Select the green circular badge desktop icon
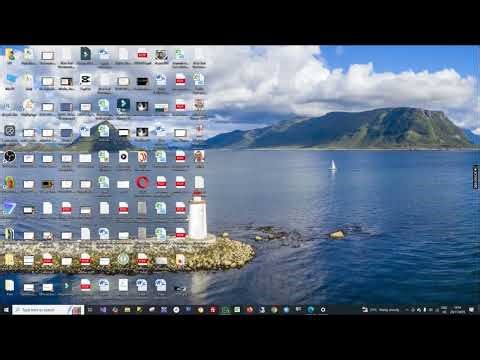This screenshot has width=480, height=360. tap(123, 259)
